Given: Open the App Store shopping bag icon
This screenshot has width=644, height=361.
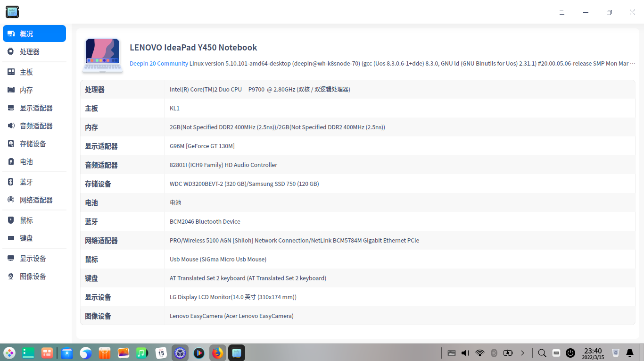Looking at the screenshot, I should click(x=105, y=353).
